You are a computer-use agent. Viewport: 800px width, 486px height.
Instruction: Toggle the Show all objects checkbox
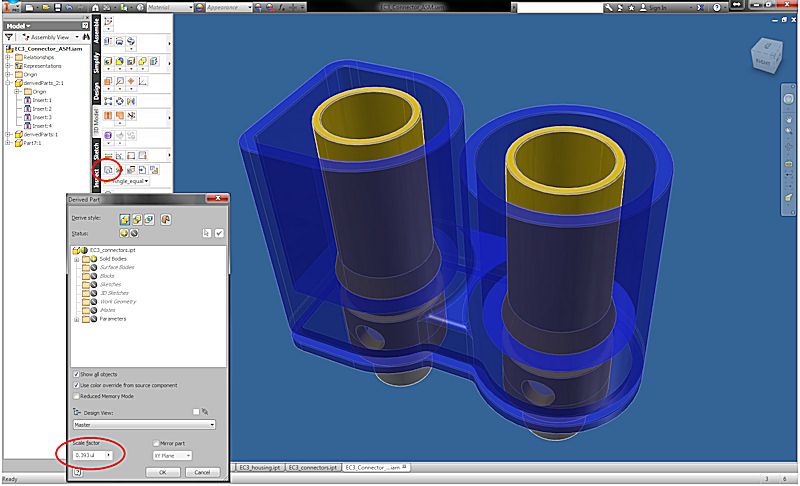click(x=77, y=374)
